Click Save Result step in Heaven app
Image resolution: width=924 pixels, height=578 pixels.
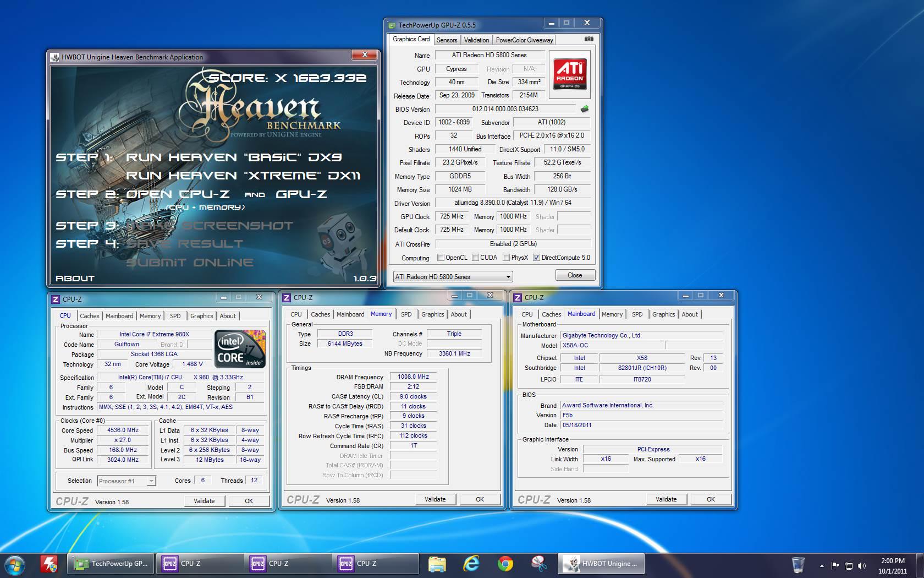[x=184, y=244]
